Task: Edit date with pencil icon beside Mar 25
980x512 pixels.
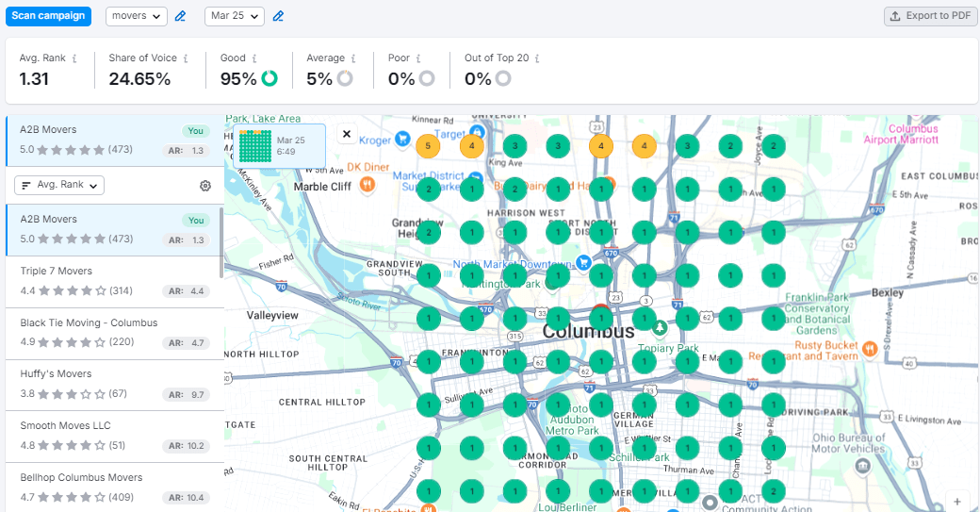Action: (278, 16)
